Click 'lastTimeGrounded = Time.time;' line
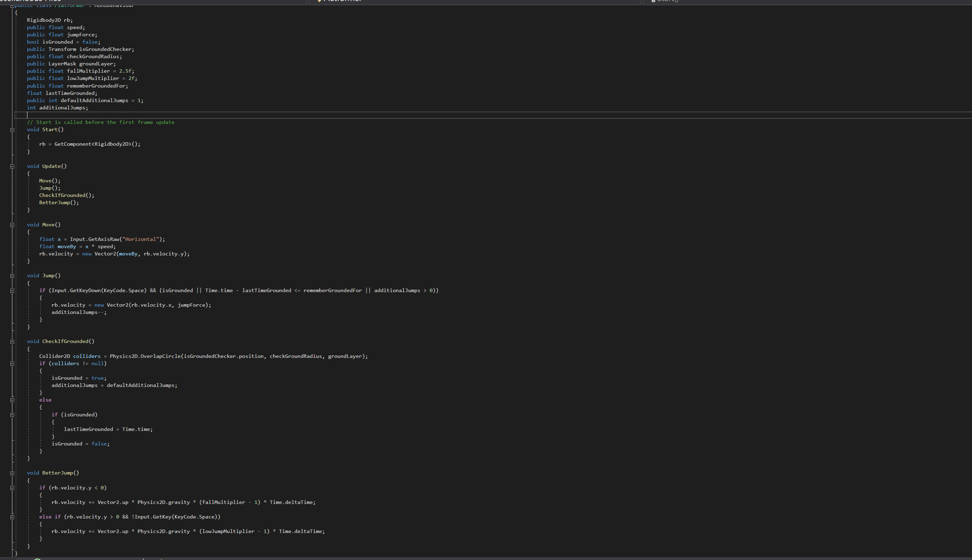Viewport: 972px width, 560px height. [108, 429]
